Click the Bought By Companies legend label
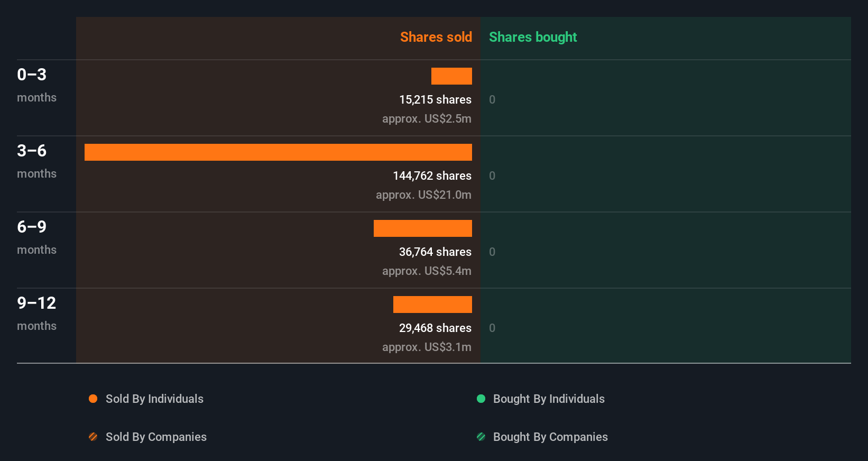The height and width of the screenshot is (461, 868). coord(550,437)
